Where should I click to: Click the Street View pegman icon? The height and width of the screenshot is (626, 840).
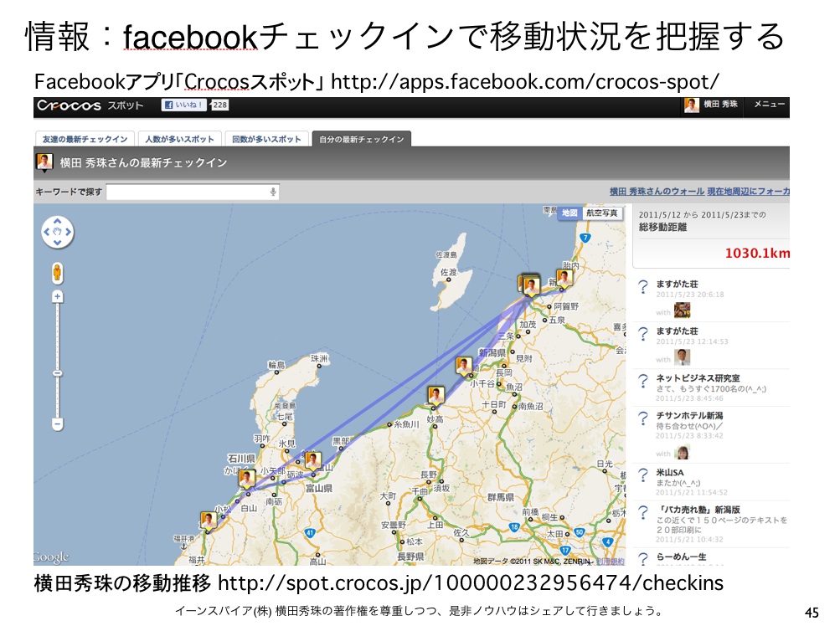click(57, 273)
